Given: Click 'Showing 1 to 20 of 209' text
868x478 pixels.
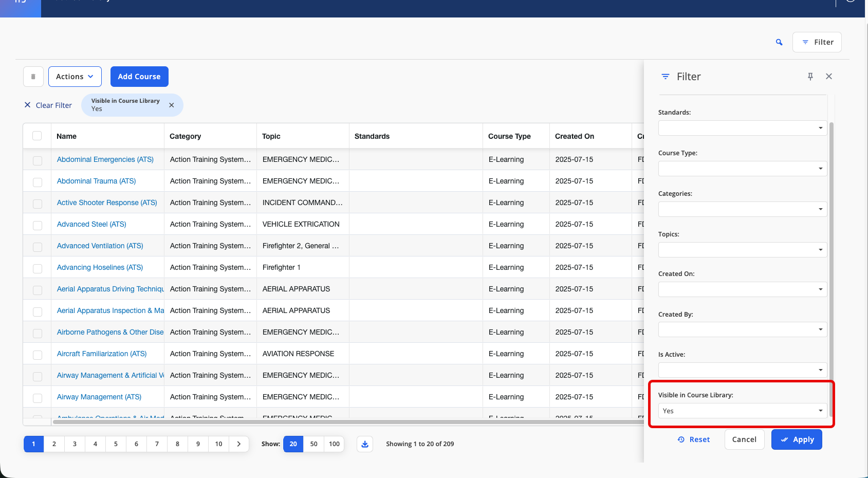Looking at the screenshot, I should coord(420,444).
